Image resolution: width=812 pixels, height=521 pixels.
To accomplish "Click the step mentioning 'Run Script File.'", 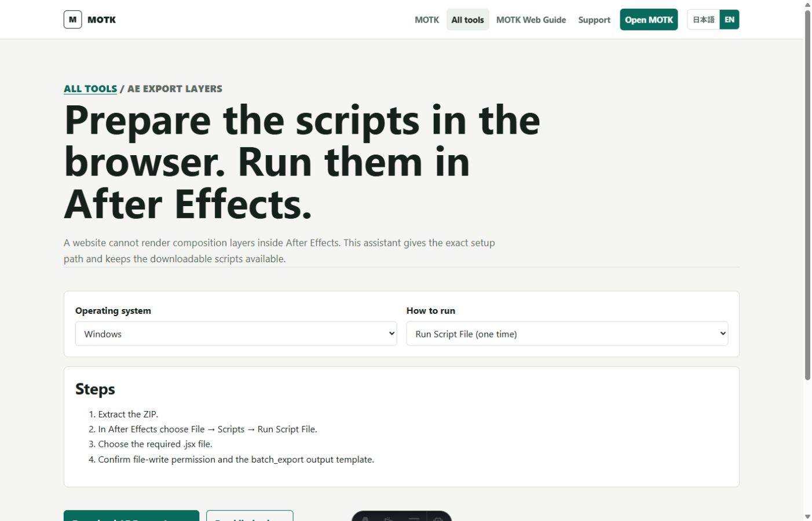I will click(x=207, y=429).
